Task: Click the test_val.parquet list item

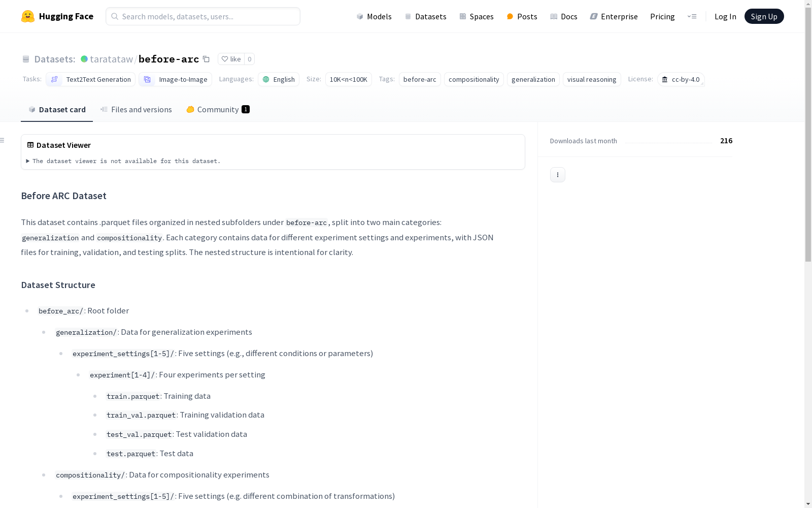Action: [x=177, y=434]
